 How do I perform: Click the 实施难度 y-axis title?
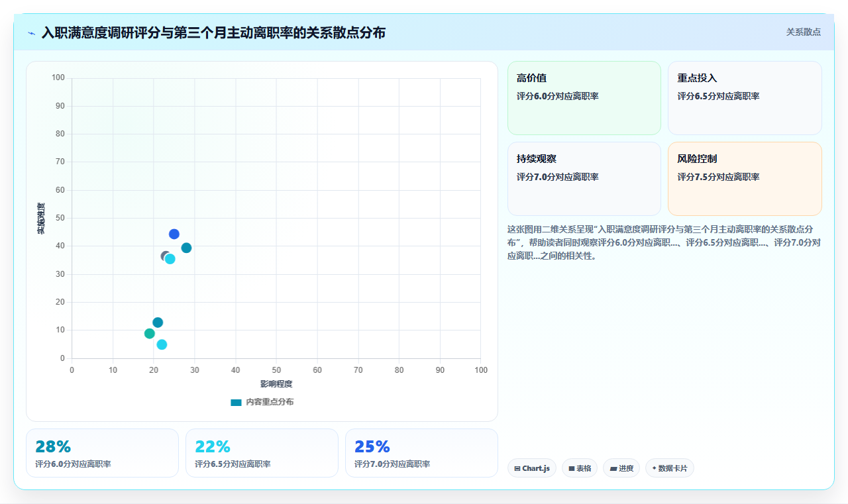41,219
